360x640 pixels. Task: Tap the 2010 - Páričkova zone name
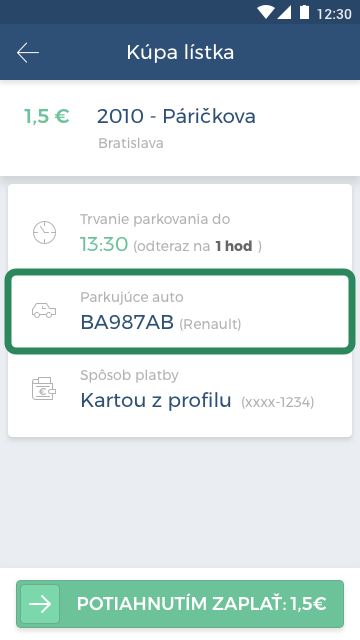pyautogui.click(x=176, y=116)
